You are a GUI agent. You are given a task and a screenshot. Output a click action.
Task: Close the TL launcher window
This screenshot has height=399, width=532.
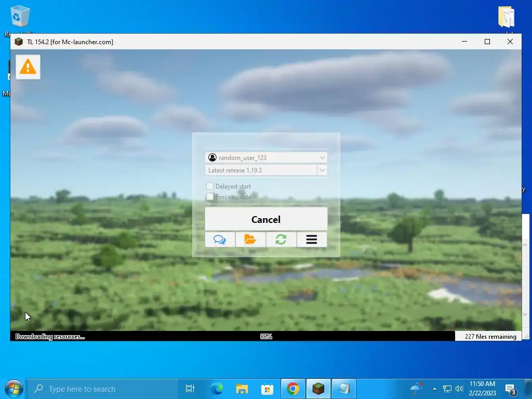coord(510,42)
